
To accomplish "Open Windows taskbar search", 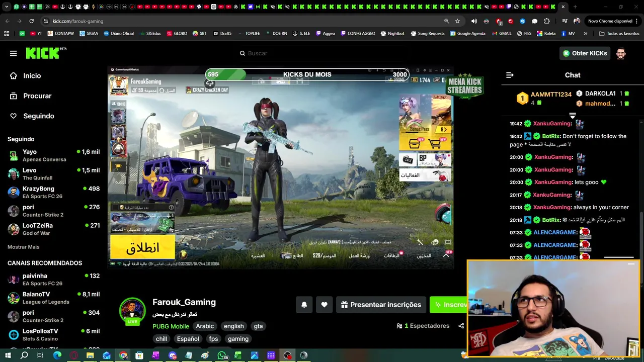I will click(x=24, y=355).
